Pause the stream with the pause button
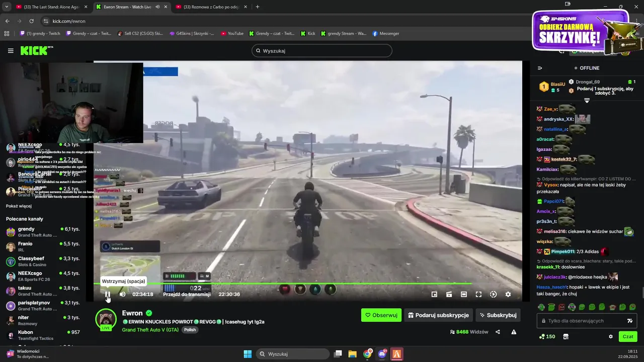This screenshot has width=644, height=362. tap(107, 294)
